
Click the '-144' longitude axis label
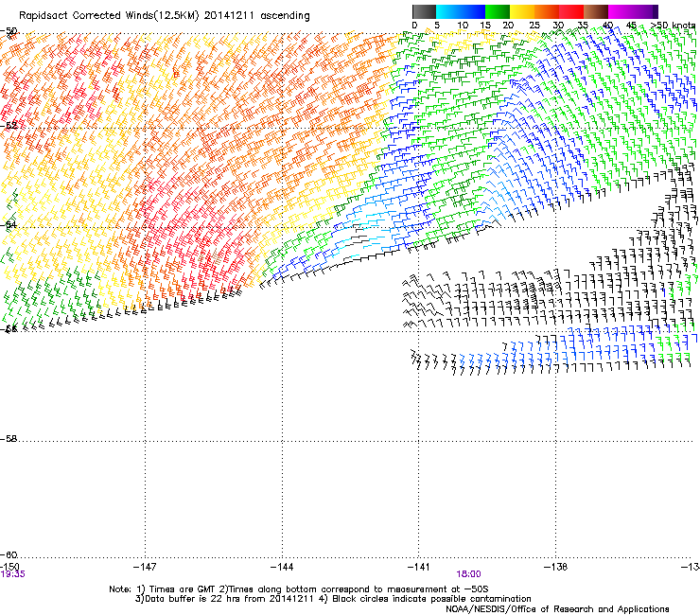(x=282, y=567)
